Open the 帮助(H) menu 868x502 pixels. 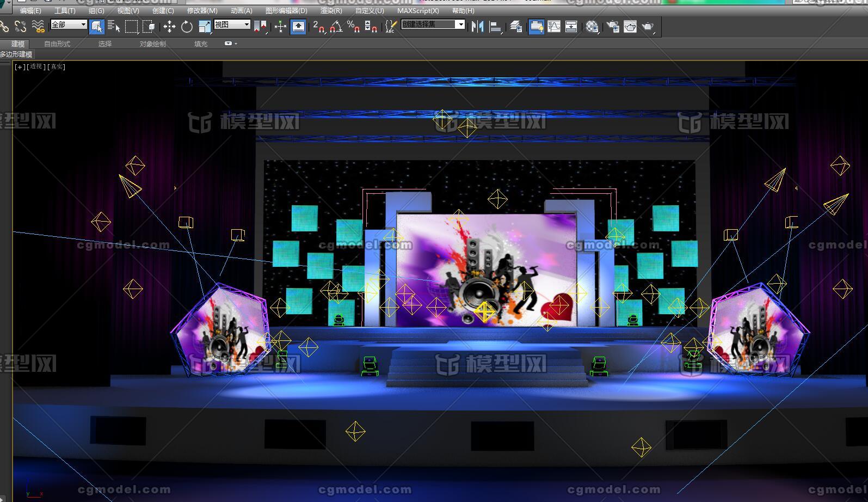click(x=463, y=11)
